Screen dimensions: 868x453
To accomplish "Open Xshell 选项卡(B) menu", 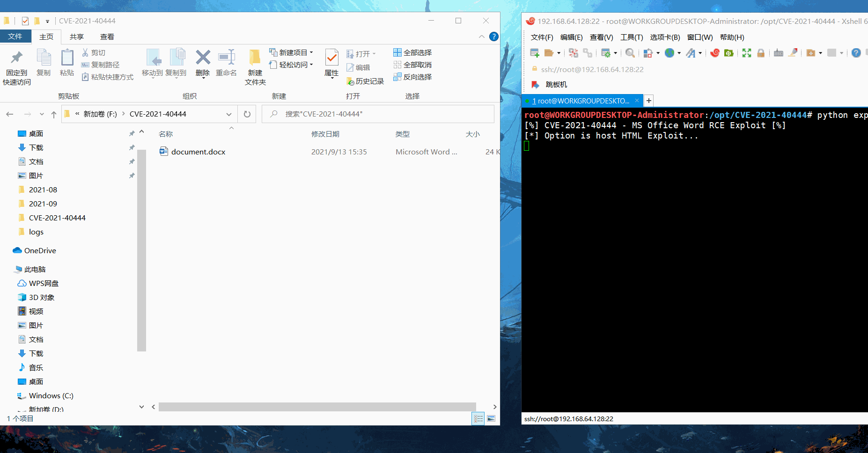I will (665, 37).
